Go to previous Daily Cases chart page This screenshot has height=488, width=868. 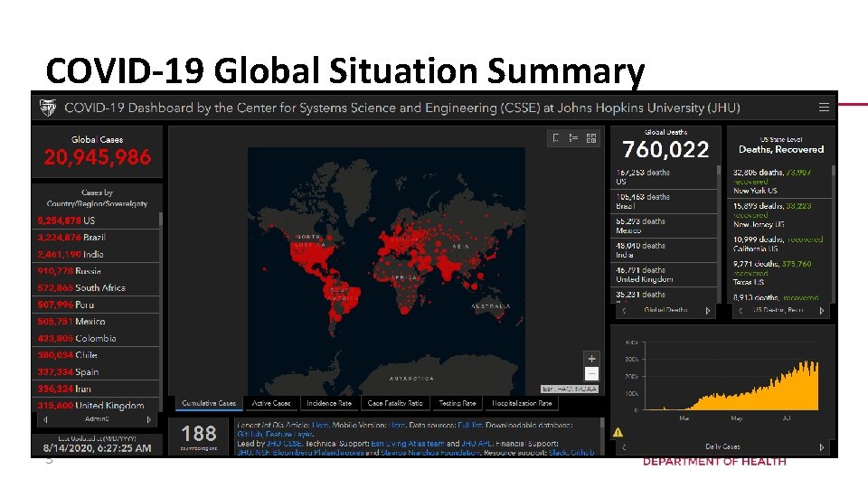pos(625,446)
